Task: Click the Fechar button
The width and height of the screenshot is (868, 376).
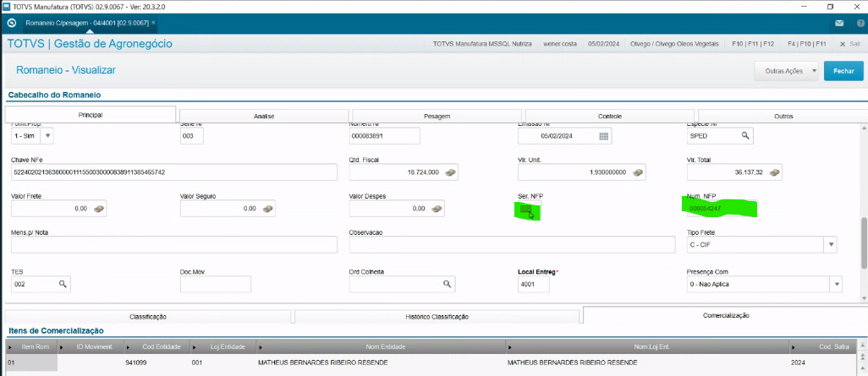Action: pyautogui.click(x=843, y=71)
